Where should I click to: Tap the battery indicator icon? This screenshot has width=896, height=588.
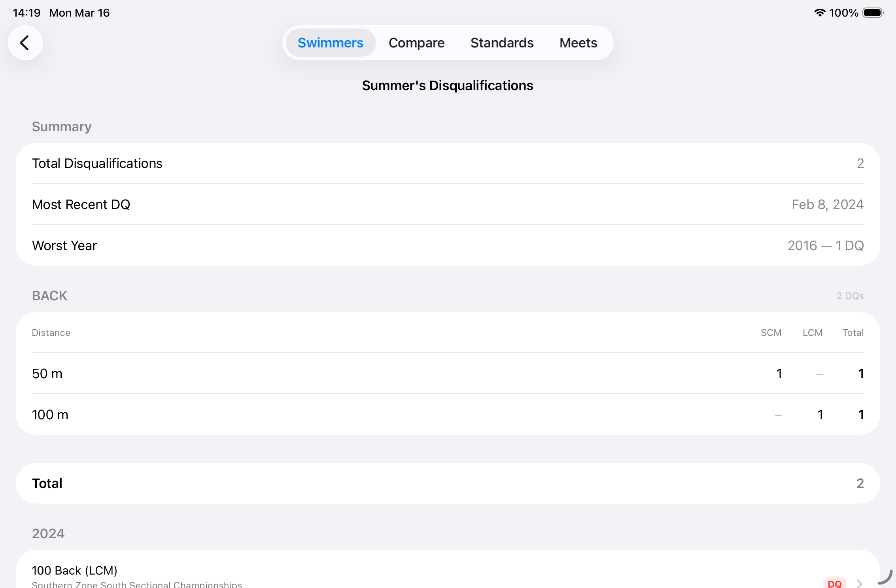click(x=873, y=13)
